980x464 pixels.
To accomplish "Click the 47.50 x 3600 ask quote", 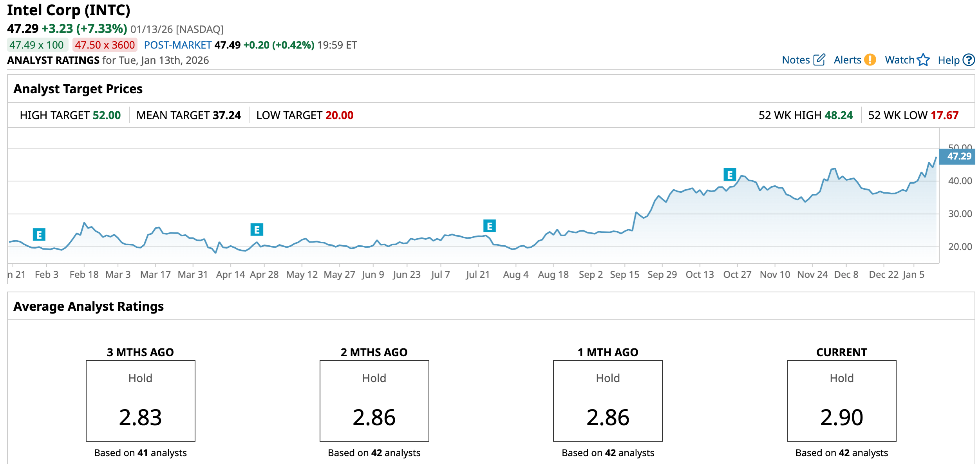I will click(105, 45).
